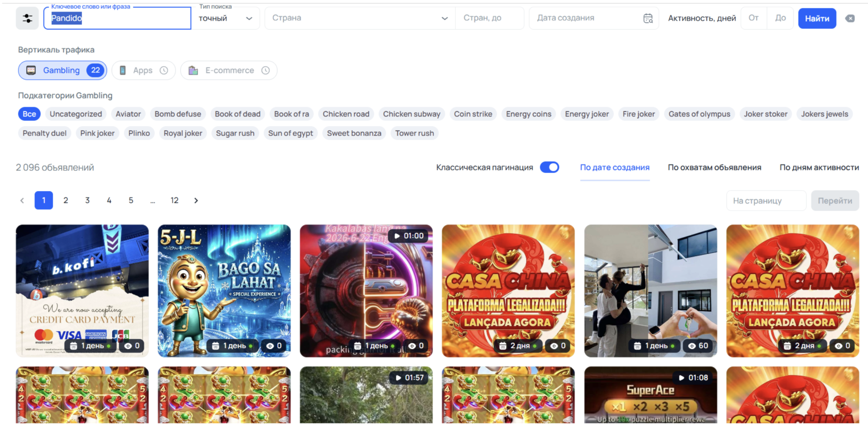Open the b.kofi credit card ad thumbnail
Image resolution: width=868 pixels, height=429 pixels.
82,291
